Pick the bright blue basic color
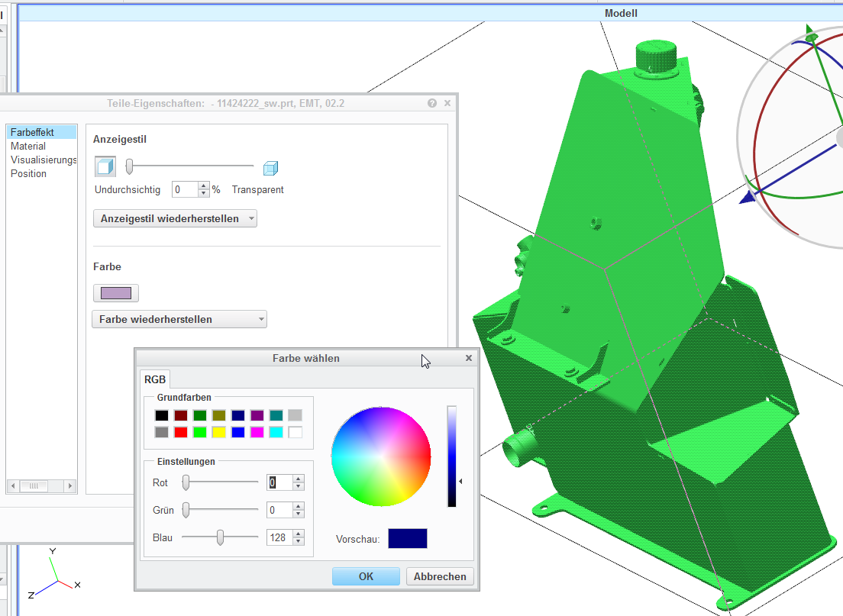 point(237,432)
